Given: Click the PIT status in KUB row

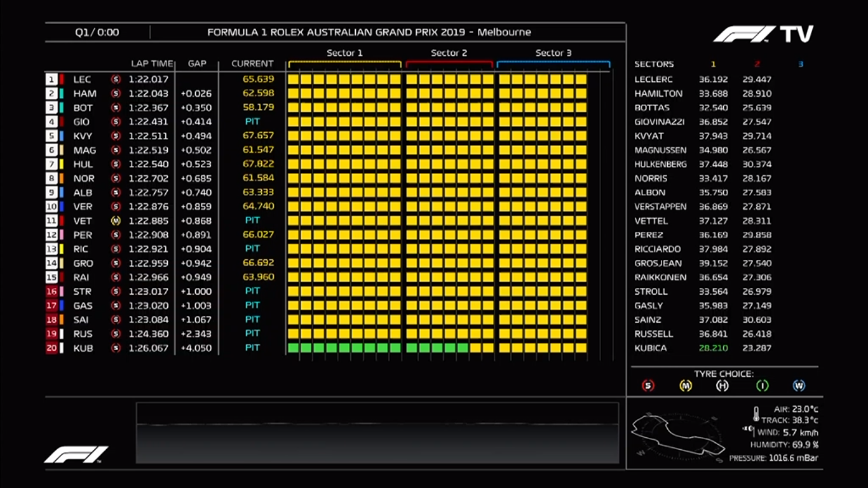Looking at the screenshot, I should [252, 348].
